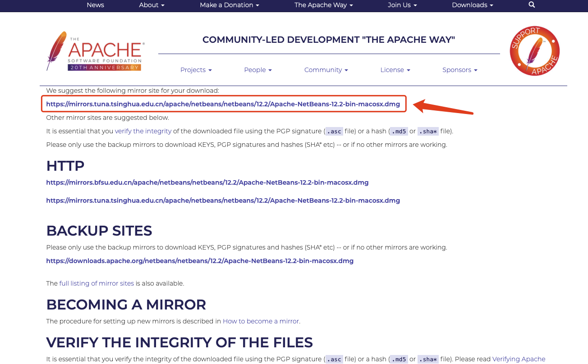
Task: Click VERIFY THE INTEGRITY OF THE FILES heading
Action: tap(179, 342)
